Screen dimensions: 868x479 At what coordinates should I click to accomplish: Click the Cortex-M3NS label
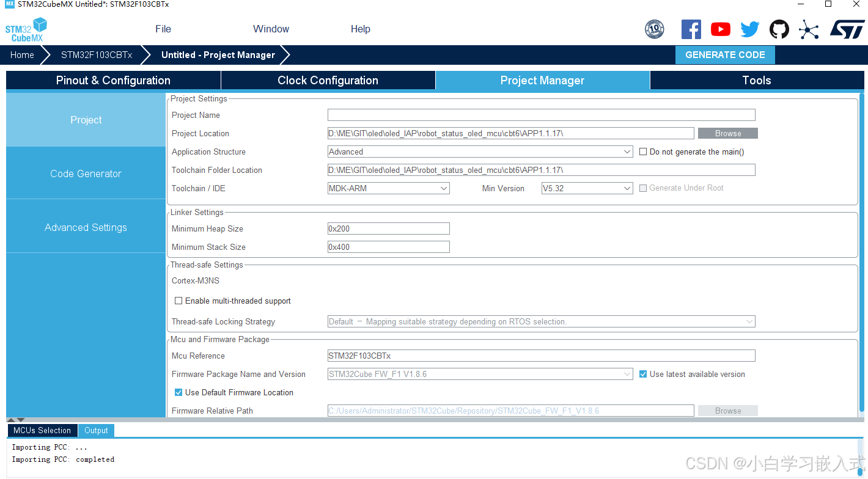[x=196, y=281]
